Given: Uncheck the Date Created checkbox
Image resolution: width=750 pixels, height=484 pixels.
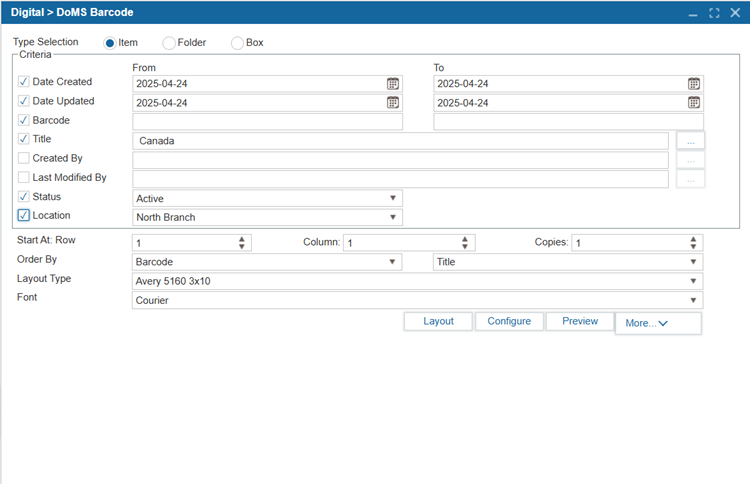Looking at the screenshot, I should tap(23, 82).
